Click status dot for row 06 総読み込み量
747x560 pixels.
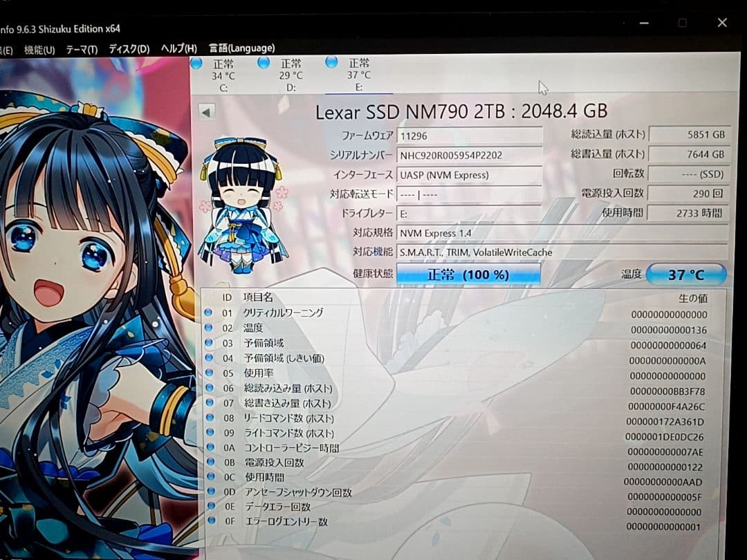coord(210,388)
